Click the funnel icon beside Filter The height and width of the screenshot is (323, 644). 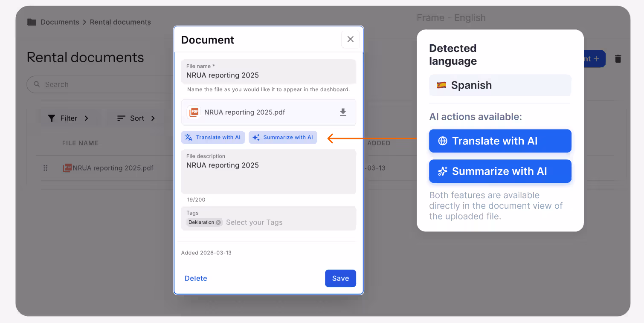[x=52, y=118]
